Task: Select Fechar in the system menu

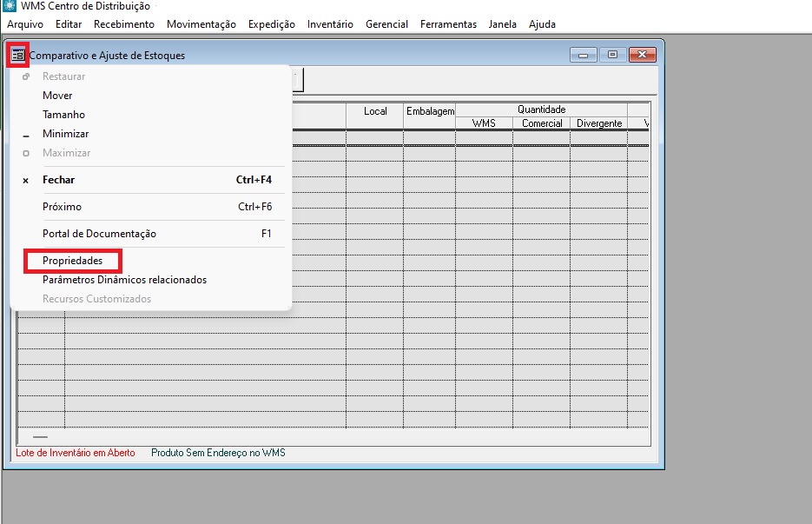Action: [58, 180]
